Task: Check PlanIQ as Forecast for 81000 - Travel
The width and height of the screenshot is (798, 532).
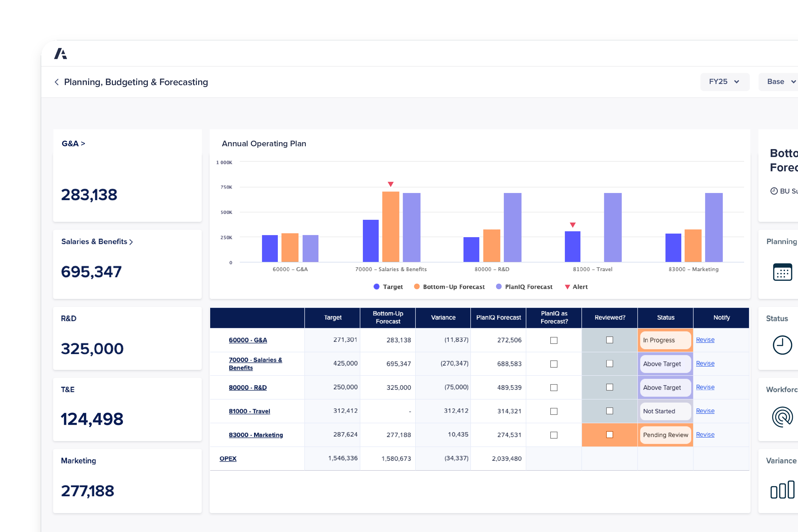Action: point(554,411)
